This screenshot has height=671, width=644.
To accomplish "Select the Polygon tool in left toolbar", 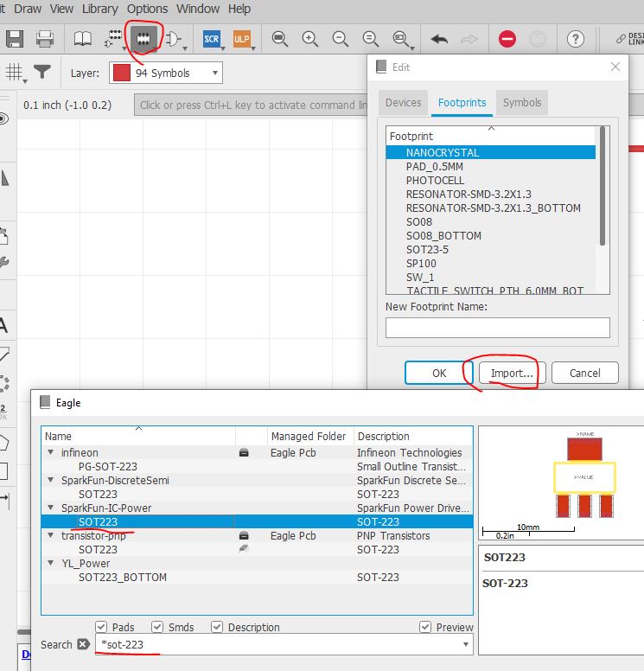I will (3, 443).
